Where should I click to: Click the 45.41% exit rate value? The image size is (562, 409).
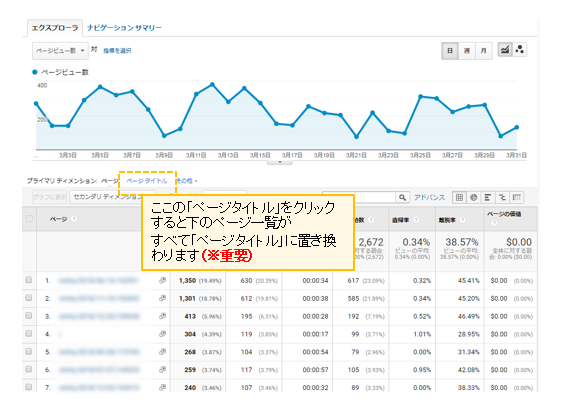click(x=468, y=280)
